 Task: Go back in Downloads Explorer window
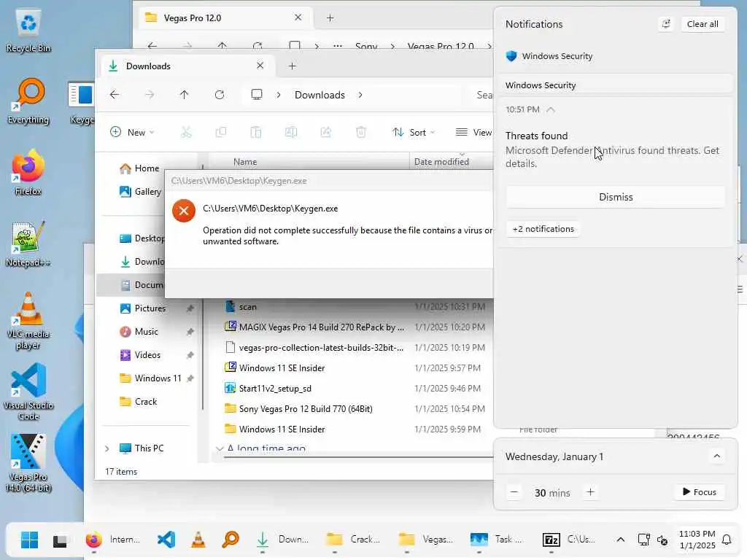tap(115, 95)
